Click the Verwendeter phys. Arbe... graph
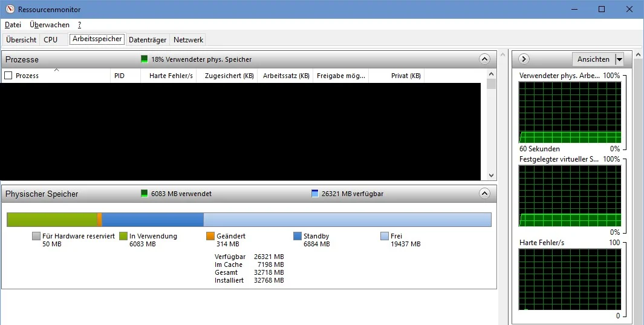This screenshot has height=325, width=644. (570, 112)
